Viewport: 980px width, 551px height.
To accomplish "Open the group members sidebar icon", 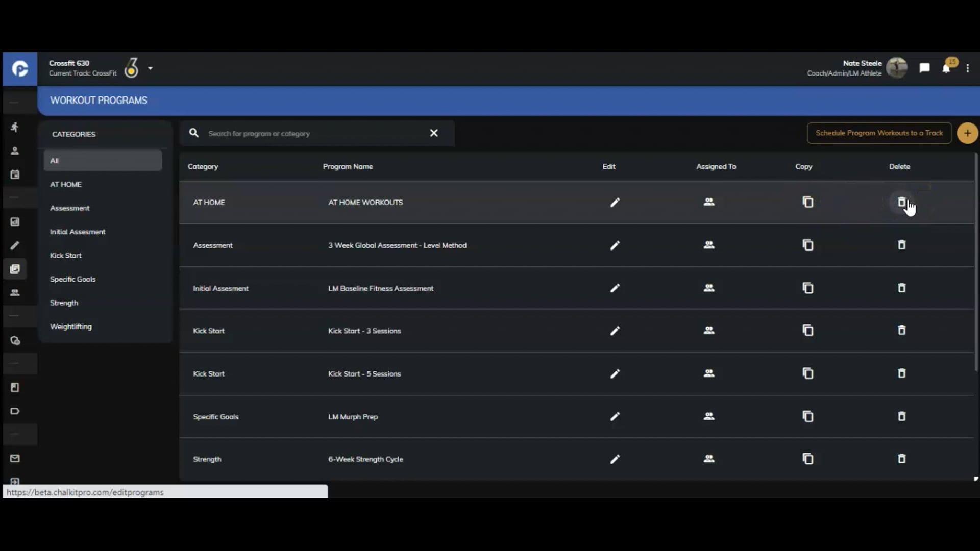I will 15,292.
